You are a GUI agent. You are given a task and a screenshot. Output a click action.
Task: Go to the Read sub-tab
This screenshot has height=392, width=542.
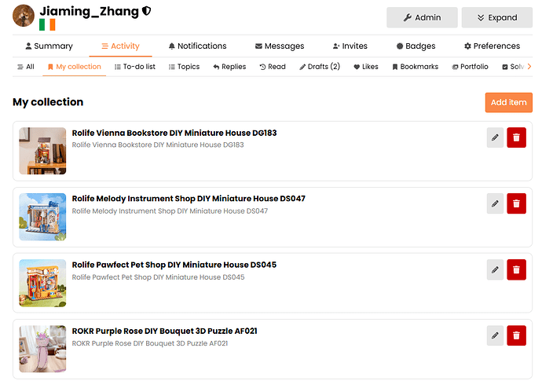(x=273, y=67)
